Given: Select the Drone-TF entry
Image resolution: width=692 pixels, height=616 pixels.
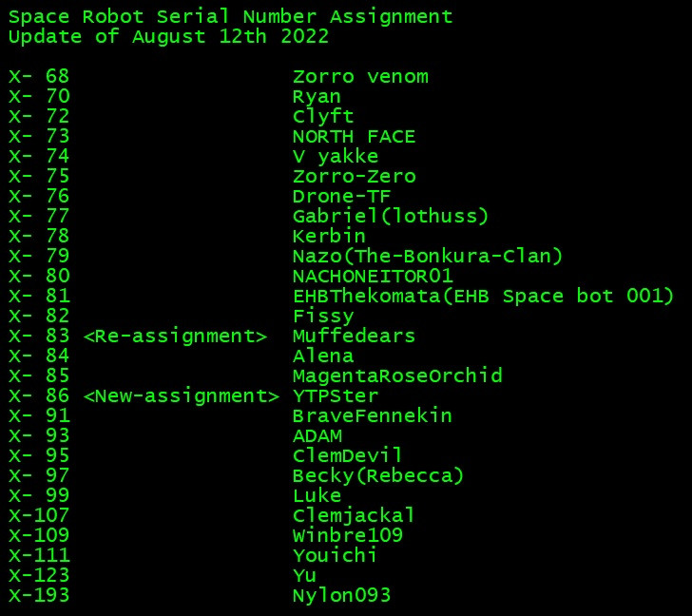Looking at the screenshot, I should click(341, 197).
